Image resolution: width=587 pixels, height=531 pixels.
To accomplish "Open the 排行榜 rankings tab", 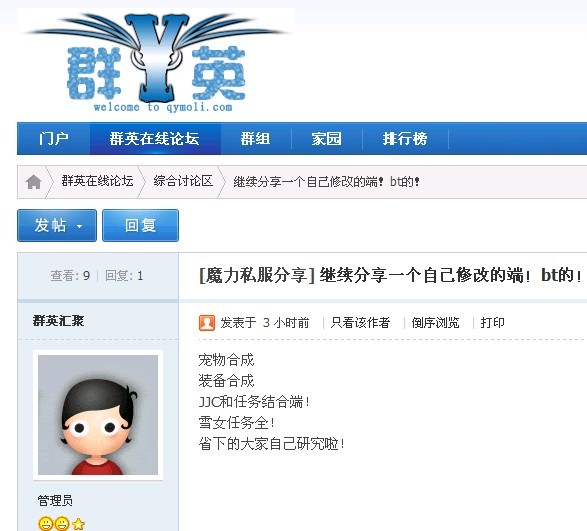I will pyautogui.click(x=405, y=139).
